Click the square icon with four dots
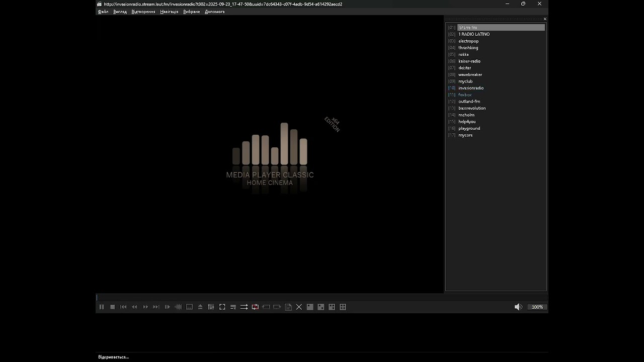The height and width of the screenshot is (362, 644). (343, 307)
